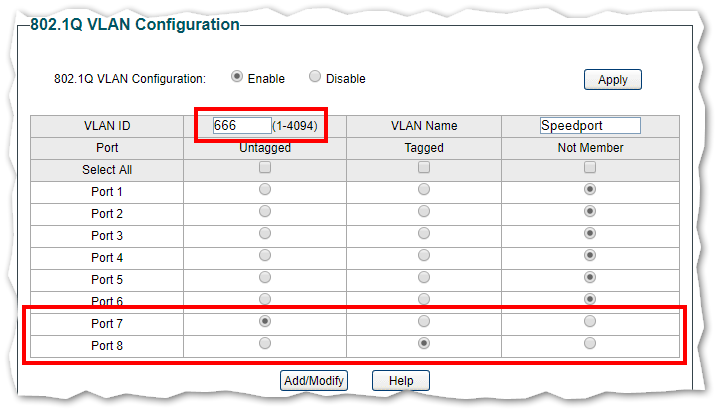Set Port 8 to Untagged
Screen dimensions: 717x411
click(x=265, y=343)
